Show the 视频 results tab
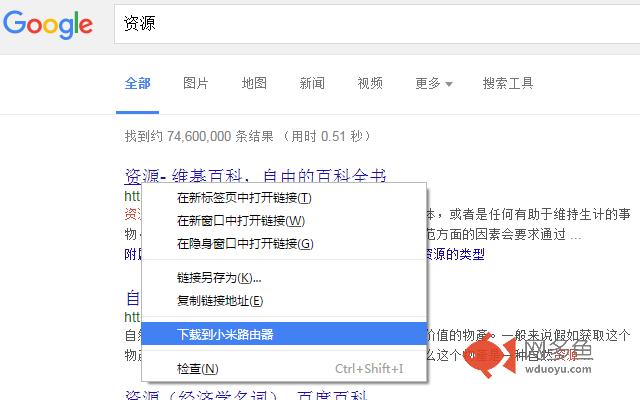Image resolution: width=640 pixels, height=400 pixels. pos(370,83)
